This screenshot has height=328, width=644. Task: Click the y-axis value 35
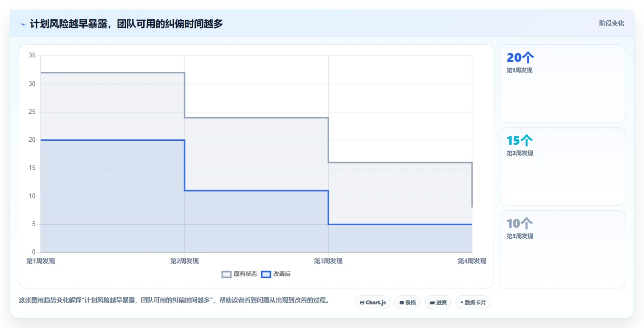pos(32,55)
